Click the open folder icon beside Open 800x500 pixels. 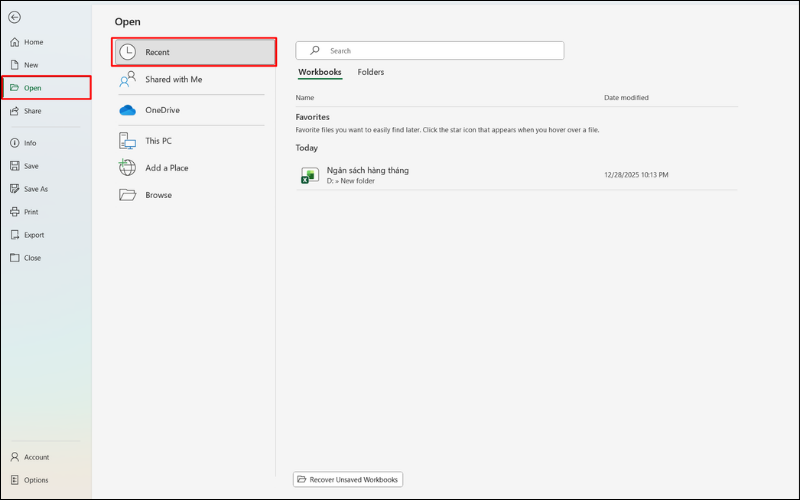click(x=15, y=88)
